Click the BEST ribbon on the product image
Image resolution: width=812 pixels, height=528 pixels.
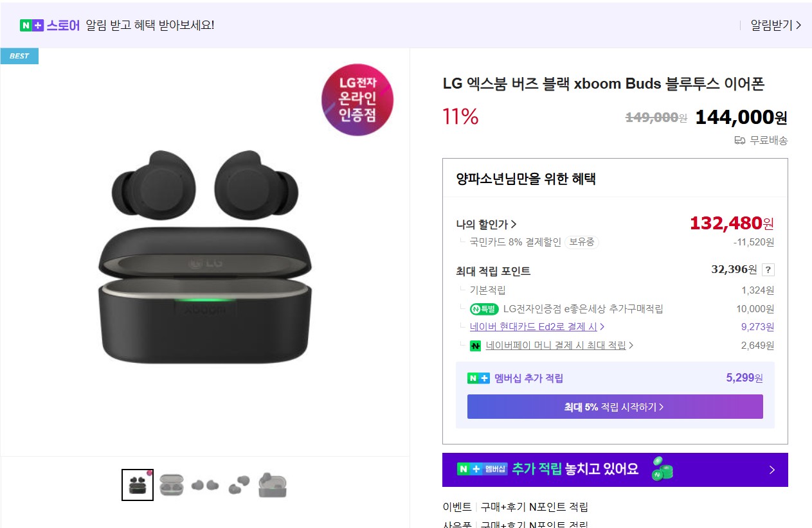point(19,56)
